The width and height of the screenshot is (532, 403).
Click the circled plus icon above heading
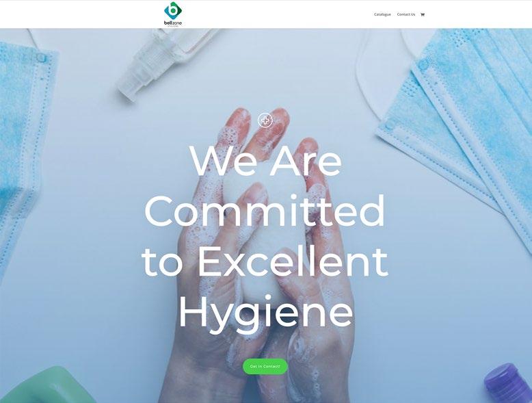pyautogui.click(x=265, y=120)
